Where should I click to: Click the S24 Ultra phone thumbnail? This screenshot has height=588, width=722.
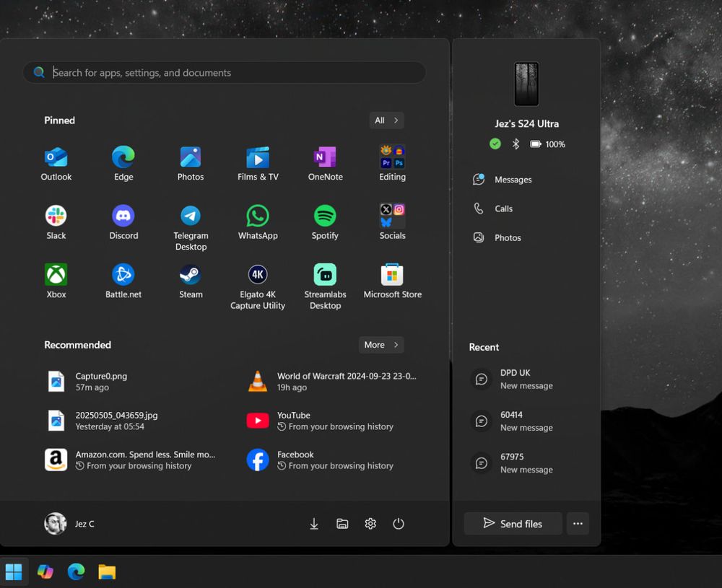point(526,84)
